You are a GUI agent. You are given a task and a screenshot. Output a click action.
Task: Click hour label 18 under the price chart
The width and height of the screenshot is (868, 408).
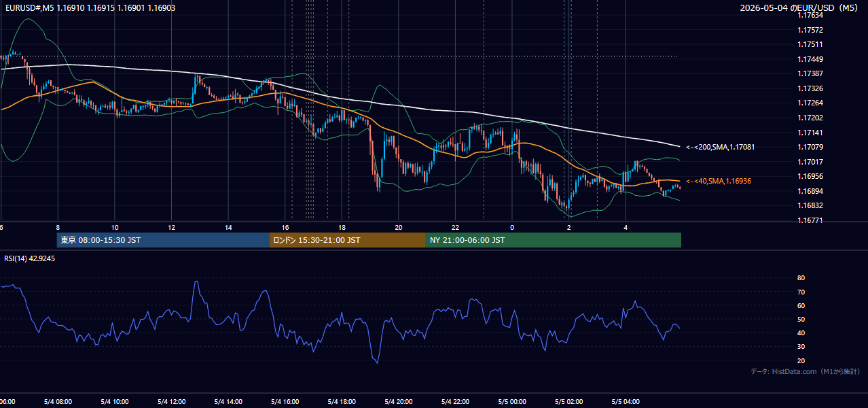coord(342,227)
